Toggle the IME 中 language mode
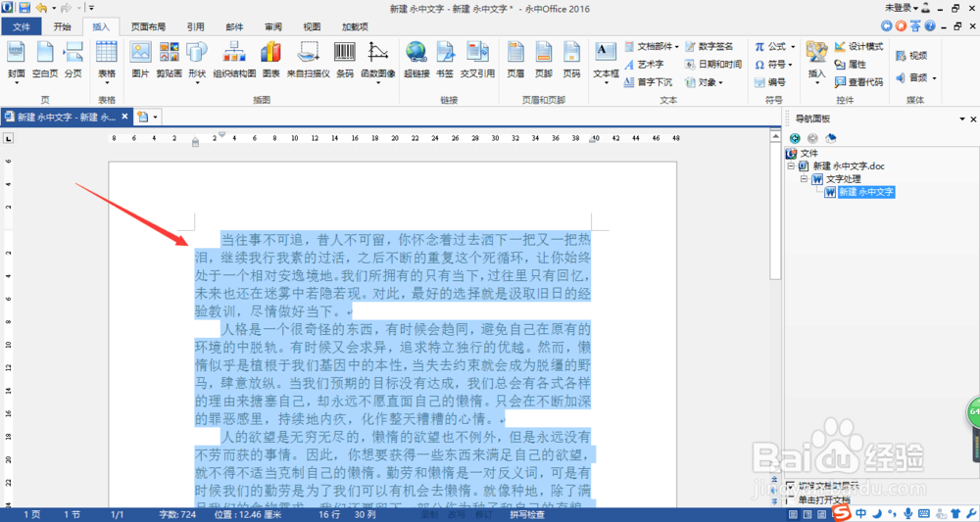980x522 pixels. pos(861,514)
